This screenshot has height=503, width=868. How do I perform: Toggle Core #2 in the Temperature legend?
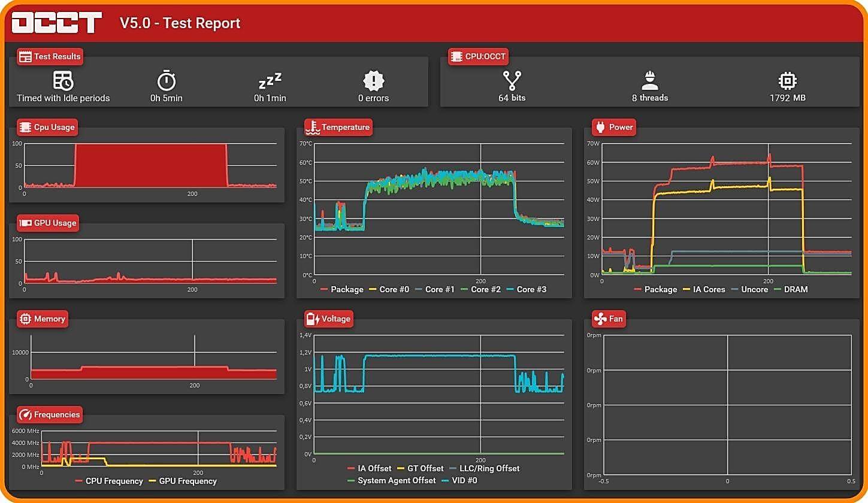[x=481, y=289]
